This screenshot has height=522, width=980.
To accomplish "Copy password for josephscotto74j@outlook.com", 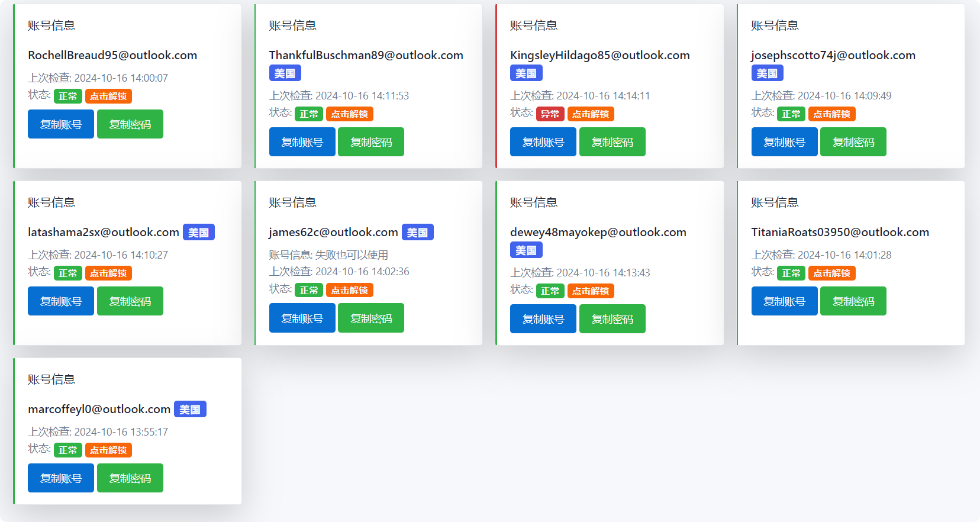I will point(853,142).
